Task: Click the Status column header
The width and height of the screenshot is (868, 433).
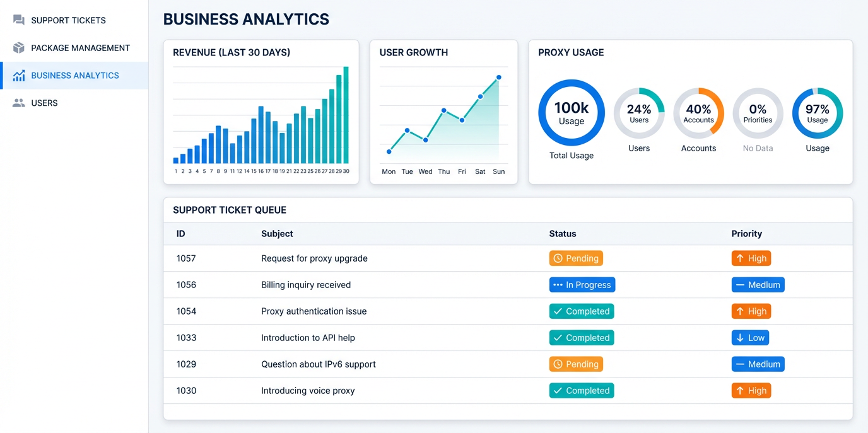Action: [x=563, y=234]
